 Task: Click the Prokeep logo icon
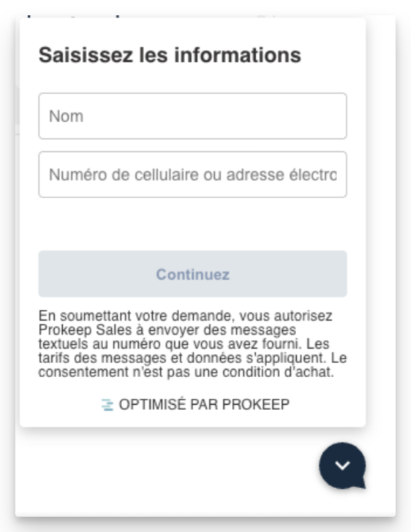pos(108,405)
